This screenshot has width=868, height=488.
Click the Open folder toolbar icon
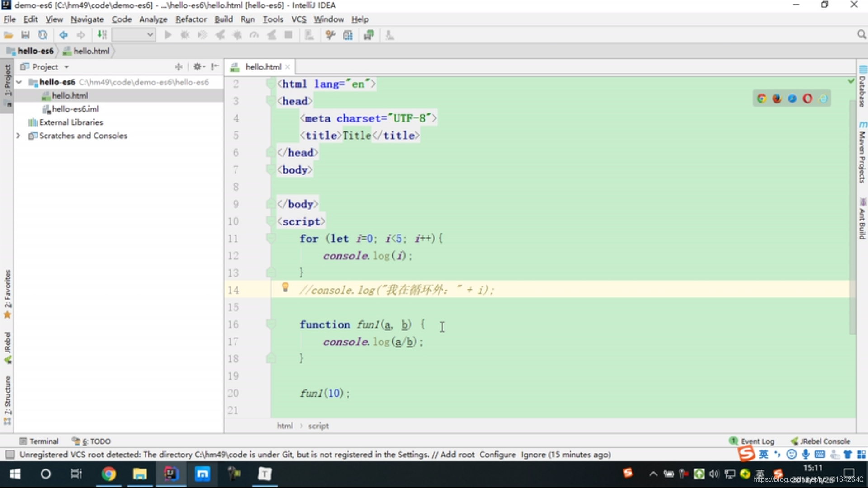click(x=8, y=35)
